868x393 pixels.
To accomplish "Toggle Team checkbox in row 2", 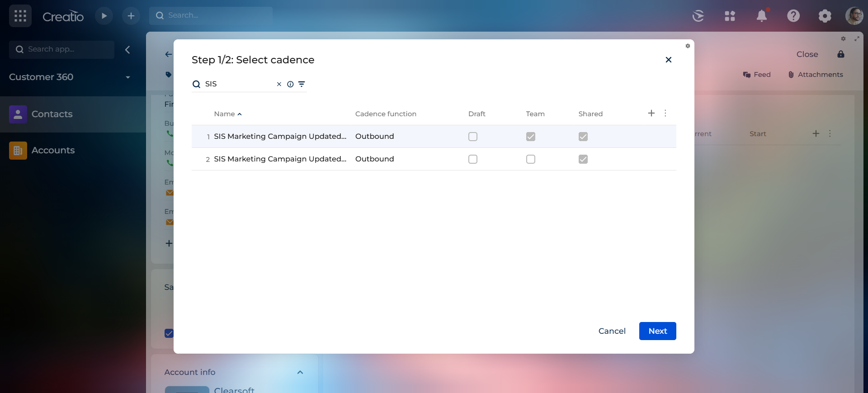I will pyautogui.click(x=531, y=159).
